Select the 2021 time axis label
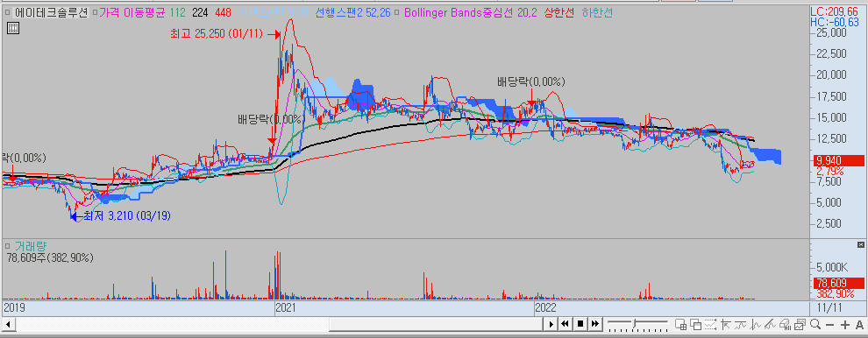The height and width of the screenshot is (338, 868). click(286, 307)
